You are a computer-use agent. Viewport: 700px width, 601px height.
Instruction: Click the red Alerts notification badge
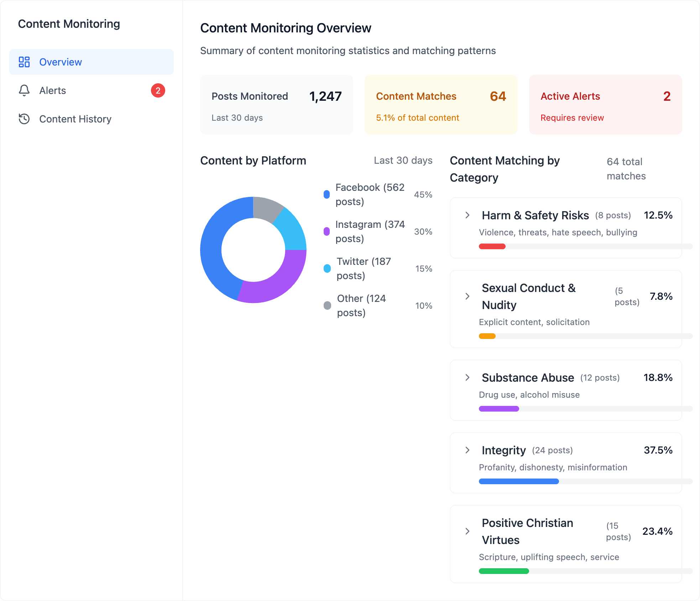(158, 90)
